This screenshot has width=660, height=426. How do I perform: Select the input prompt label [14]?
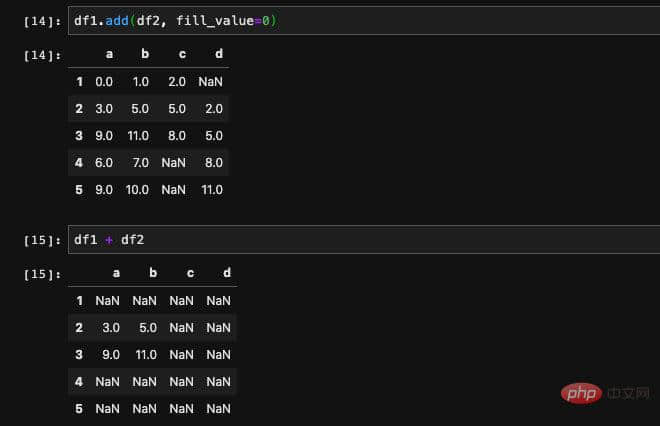click(42, 21)
